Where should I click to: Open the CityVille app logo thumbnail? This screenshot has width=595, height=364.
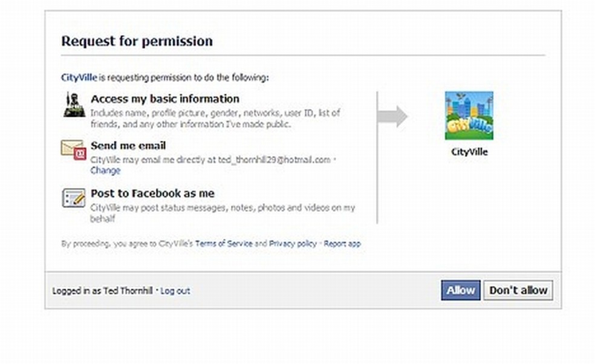pos(469,115)
